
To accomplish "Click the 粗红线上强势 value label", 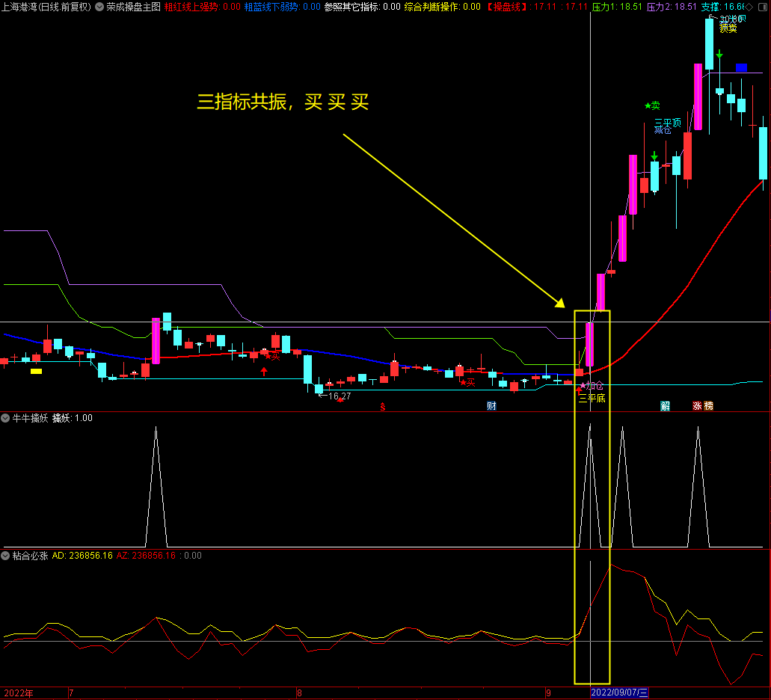I will [202, 7].
